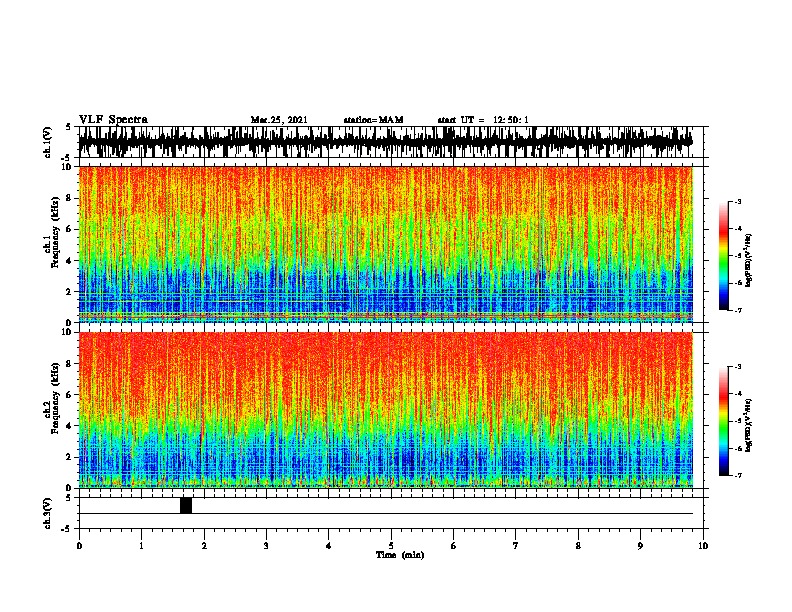This screenshot has width=792, height=612.
Task: Click the "VLF Spectra" title text
Action: pyautogui.click(x=113, y=119)
